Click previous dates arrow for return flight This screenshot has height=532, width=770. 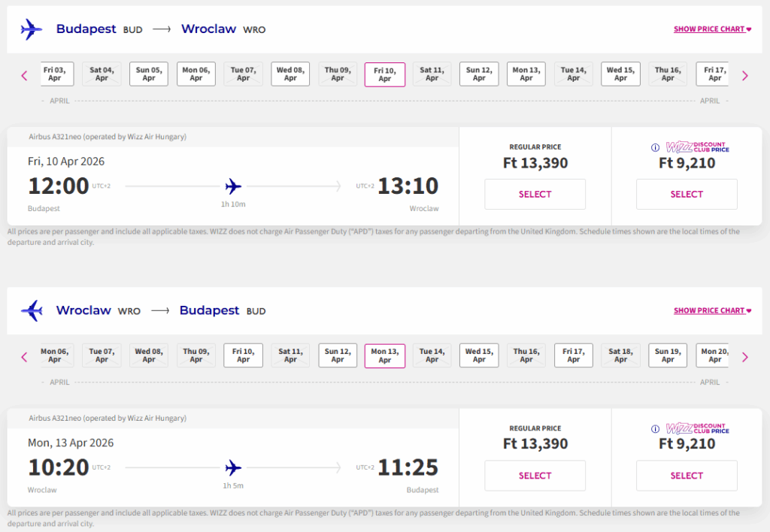click(24, 357)
